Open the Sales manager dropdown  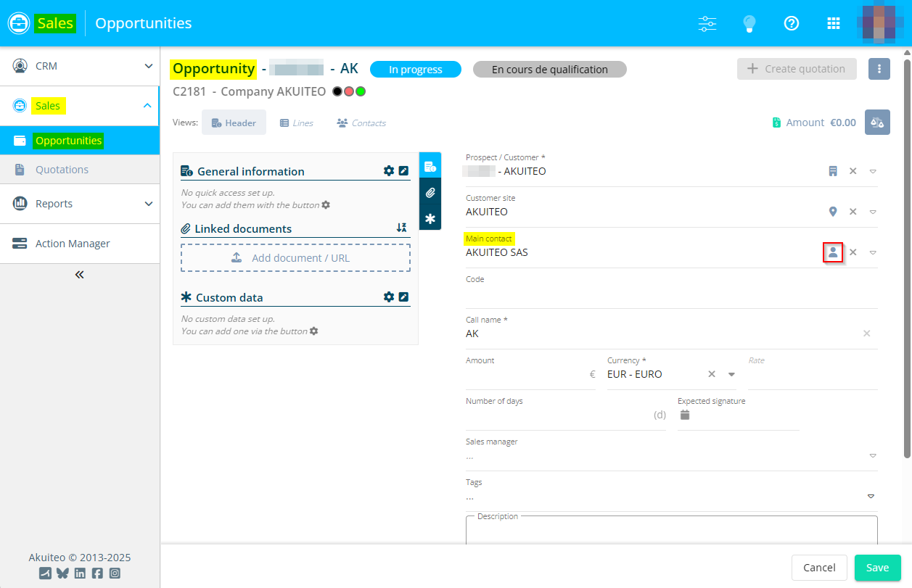point(872,456)
